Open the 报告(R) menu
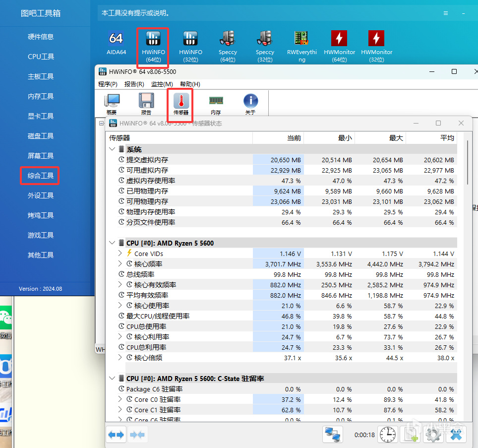This screenshot has width=478, height=448. (x=134, y=84)
